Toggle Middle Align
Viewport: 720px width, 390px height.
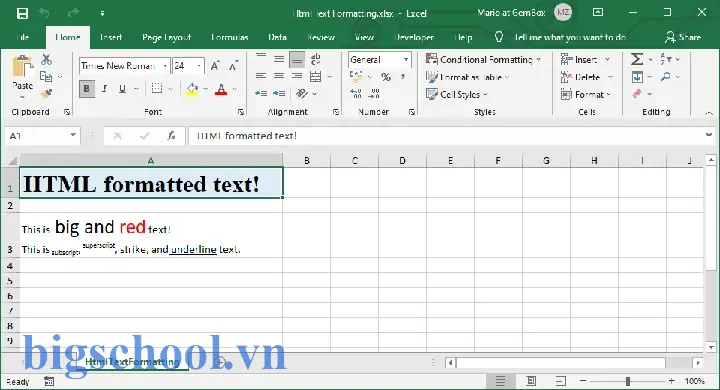pos(279,59)
